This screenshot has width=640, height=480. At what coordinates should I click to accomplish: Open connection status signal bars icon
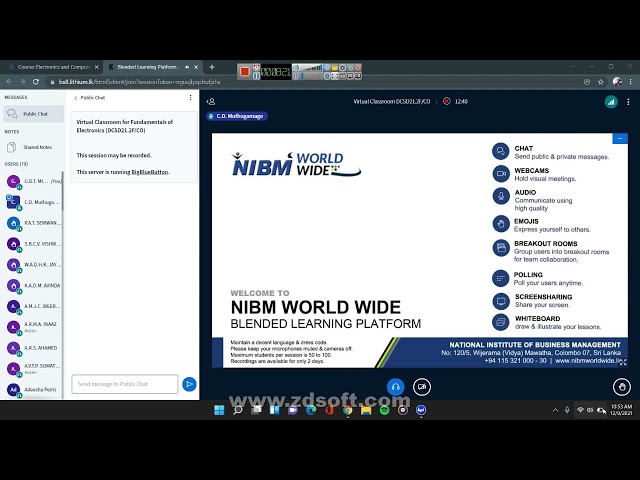pyautogui.click(x=611, y=102)
